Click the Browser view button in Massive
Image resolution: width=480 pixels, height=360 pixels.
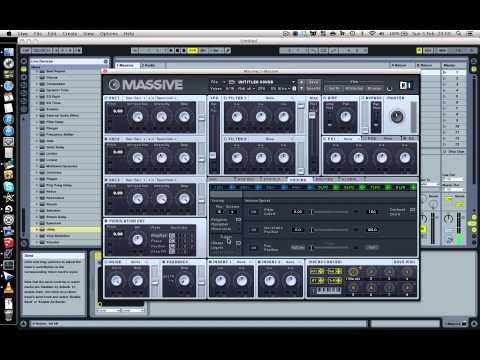point(374,88)
